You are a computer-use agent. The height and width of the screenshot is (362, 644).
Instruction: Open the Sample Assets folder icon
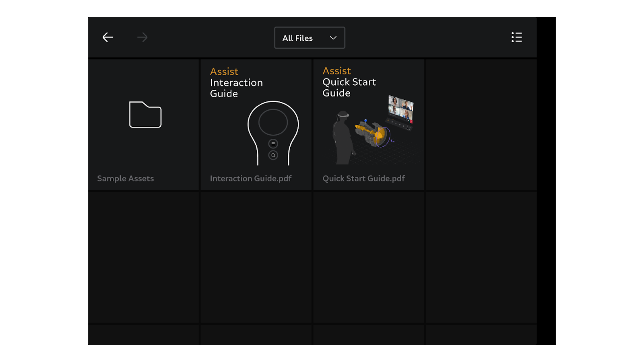pyautogui.click(x=145, y=115)
